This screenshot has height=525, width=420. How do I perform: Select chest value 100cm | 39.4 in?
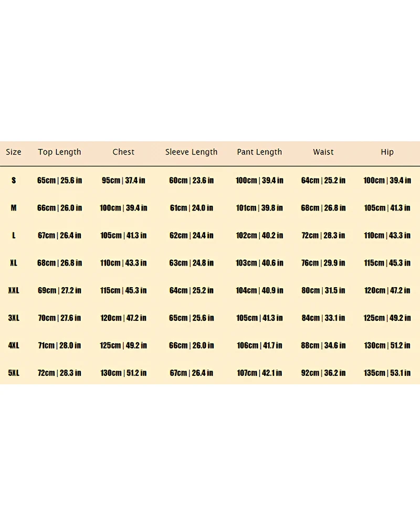pyautogui.click(x=123, y=208)
